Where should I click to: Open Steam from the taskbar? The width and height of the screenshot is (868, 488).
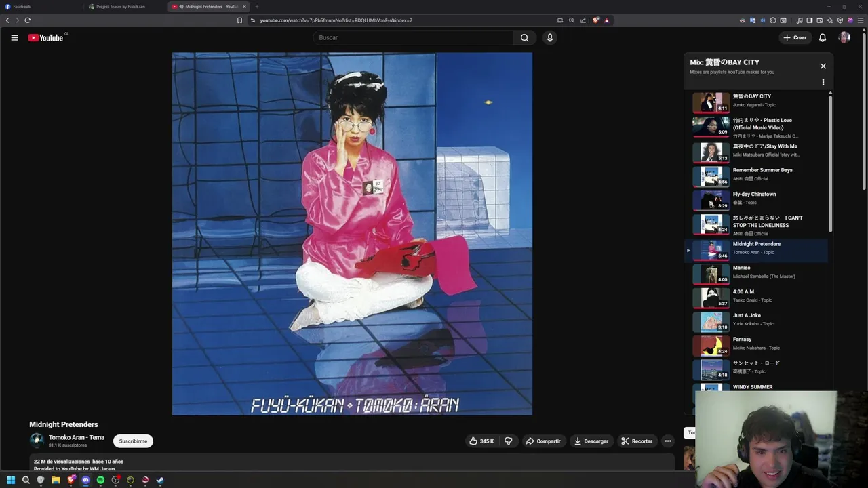pyautogui.click(x=160, y=480)
